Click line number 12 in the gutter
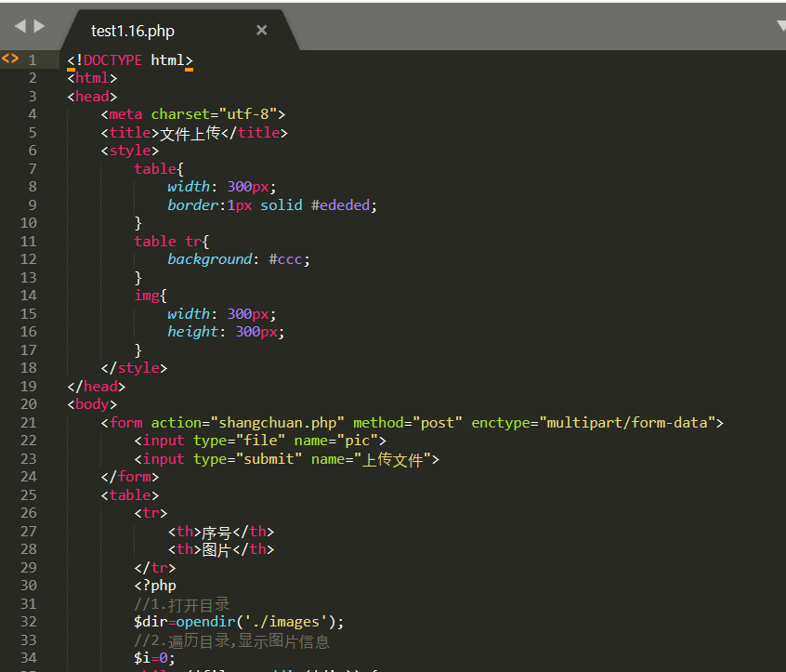The image size is (786, 672). pos(29,259)
